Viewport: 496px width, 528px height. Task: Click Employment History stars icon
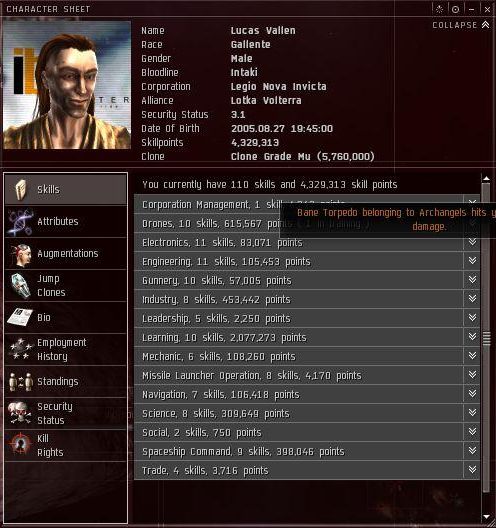click(20, 349)
